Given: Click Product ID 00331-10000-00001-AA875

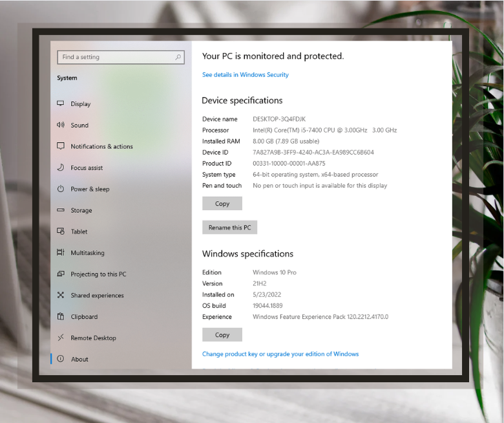Looking at the screenshot, I should (289, 164).
